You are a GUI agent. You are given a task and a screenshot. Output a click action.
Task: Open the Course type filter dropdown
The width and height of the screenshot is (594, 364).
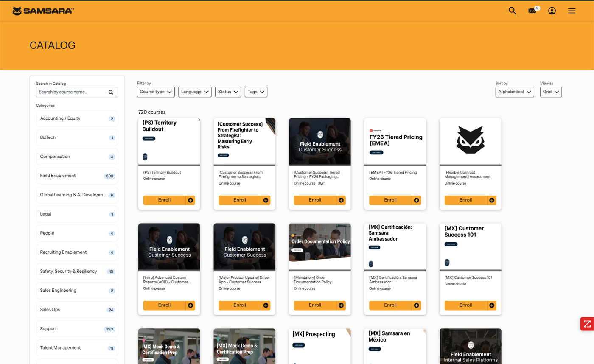pyautogui.click(x=156, y=92)
